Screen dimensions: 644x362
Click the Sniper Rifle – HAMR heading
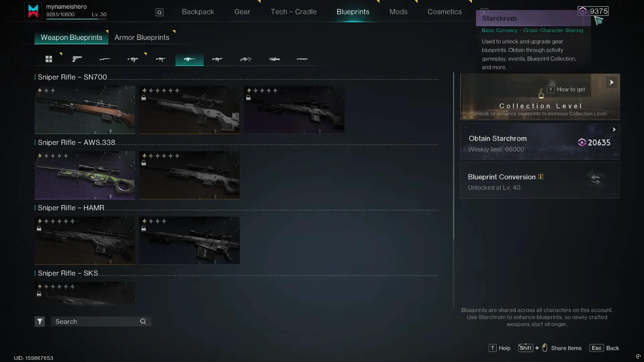[71, 208]
